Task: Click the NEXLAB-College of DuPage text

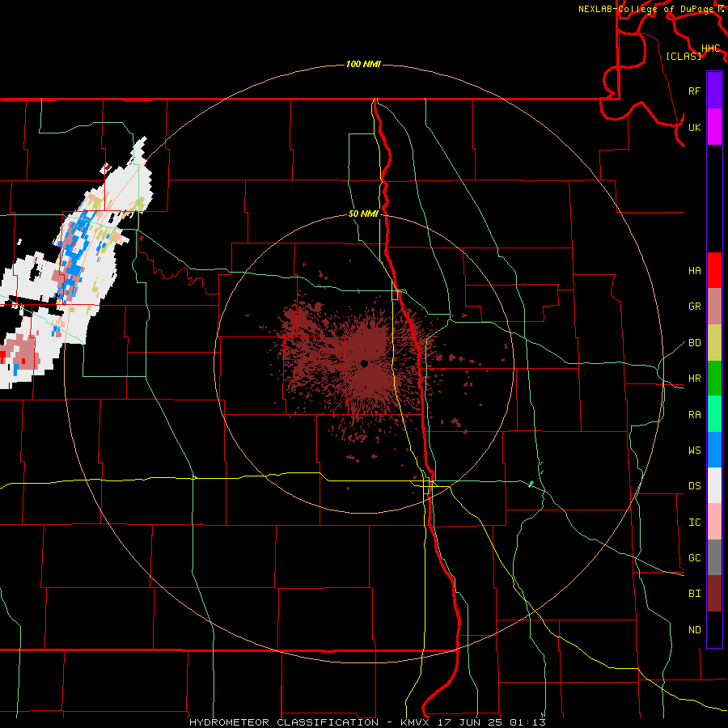Action: click(648, 9)
